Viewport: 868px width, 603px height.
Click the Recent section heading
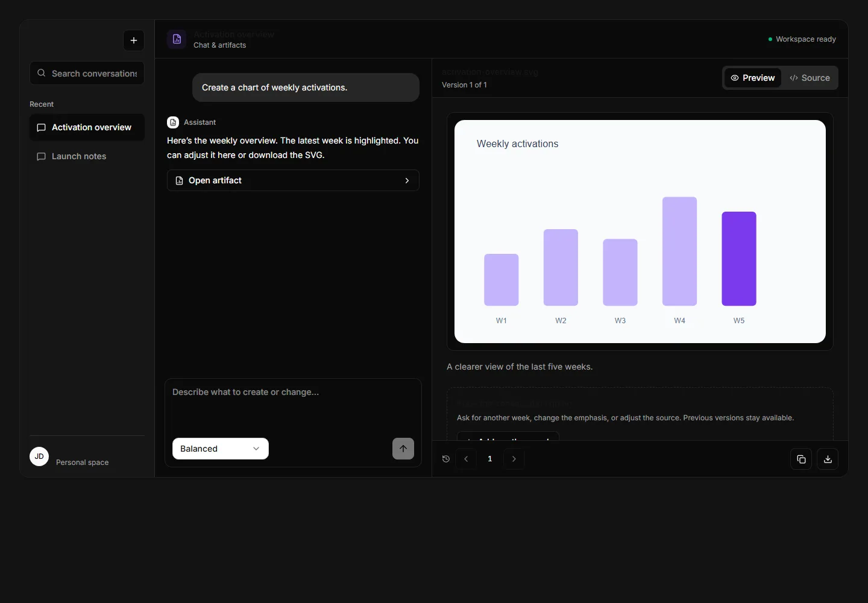pyautogui.click(x=42, y=104)
